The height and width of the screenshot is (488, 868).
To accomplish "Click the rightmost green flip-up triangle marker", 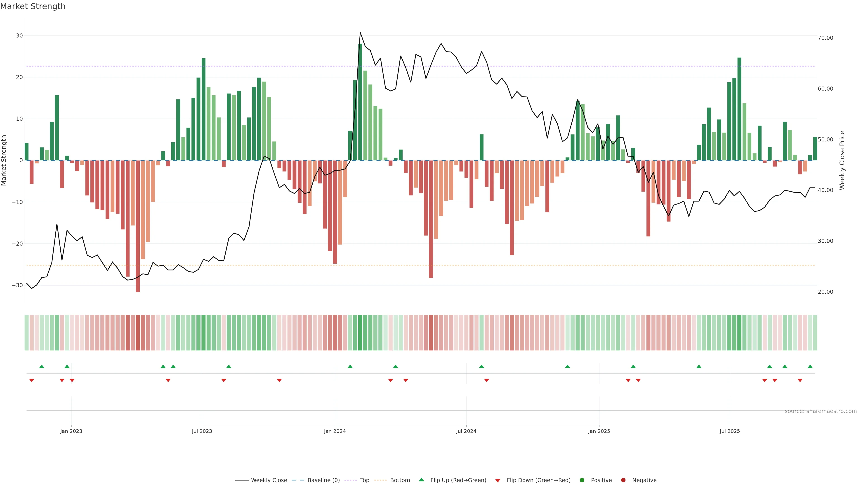I will click(810, 366).
